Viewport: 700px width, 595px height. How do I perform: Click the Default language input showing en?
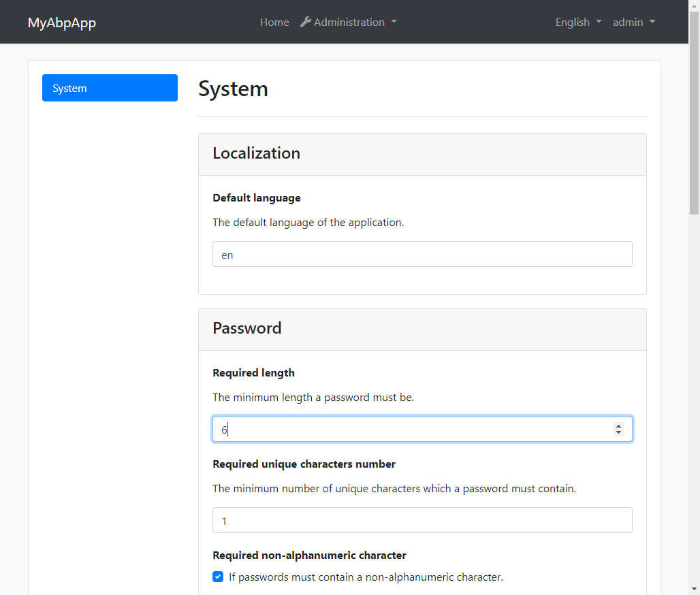(422, 253)
